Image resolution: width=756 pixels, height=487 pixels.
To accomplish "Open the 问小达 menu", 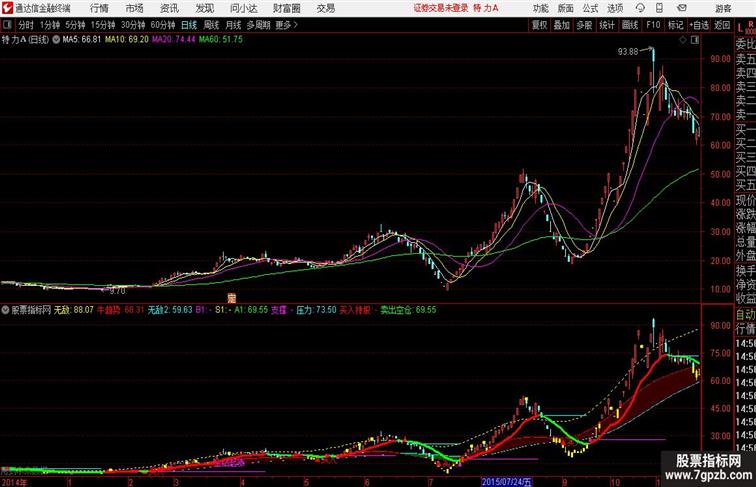I will [x=243, y=8].
